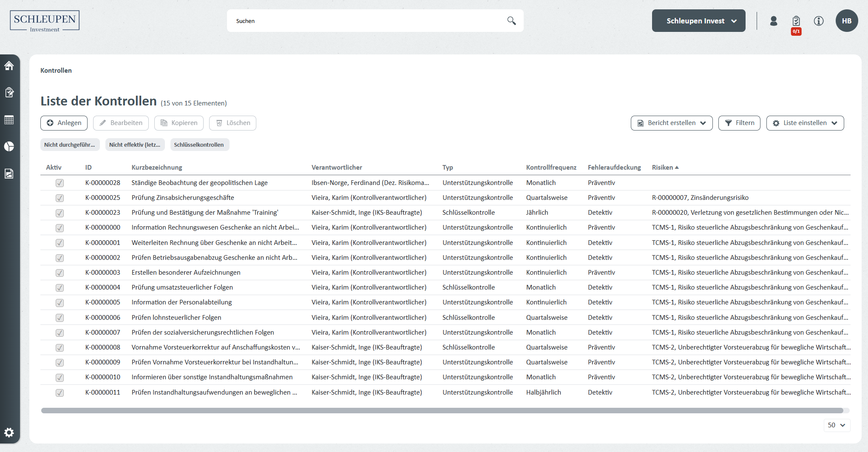Expand the Liste einstellen dropdown
868x452 pixels.
point(805,123)
